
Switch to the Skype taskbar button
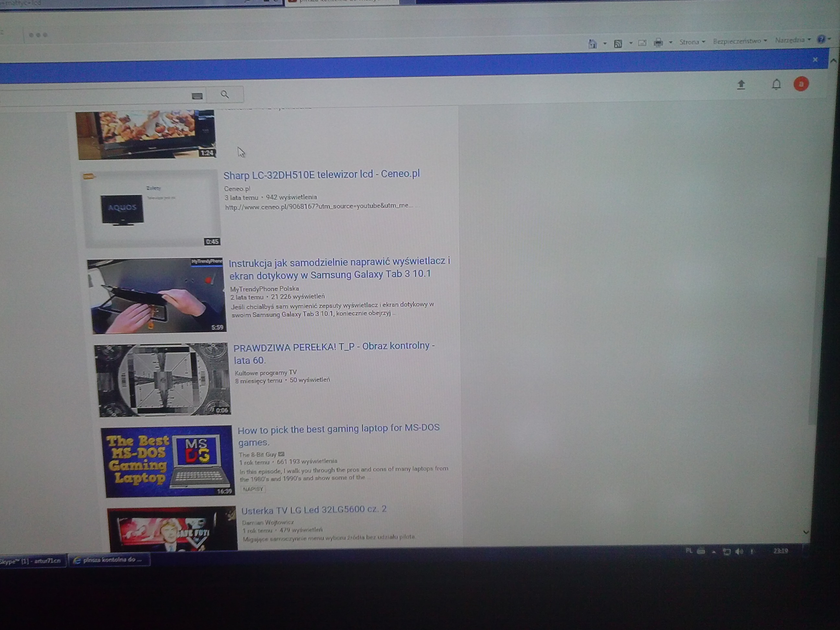[32, 561]
